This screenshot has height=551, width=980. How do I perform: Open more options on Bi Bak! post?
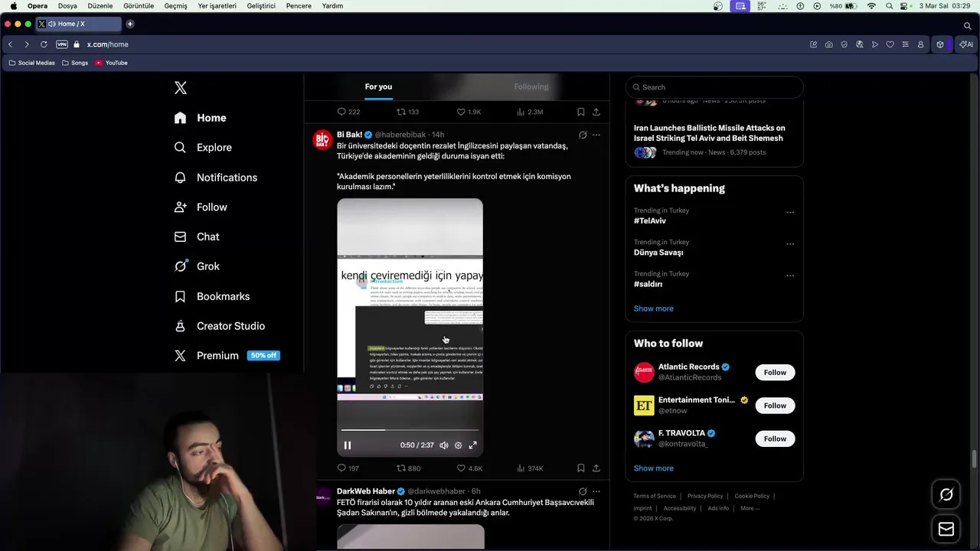tap(596, 135)
